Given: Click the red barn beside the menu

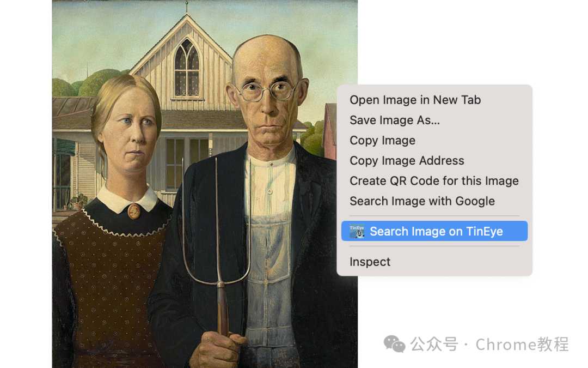Looking at the screenshot, I should (x=329, y=130).
